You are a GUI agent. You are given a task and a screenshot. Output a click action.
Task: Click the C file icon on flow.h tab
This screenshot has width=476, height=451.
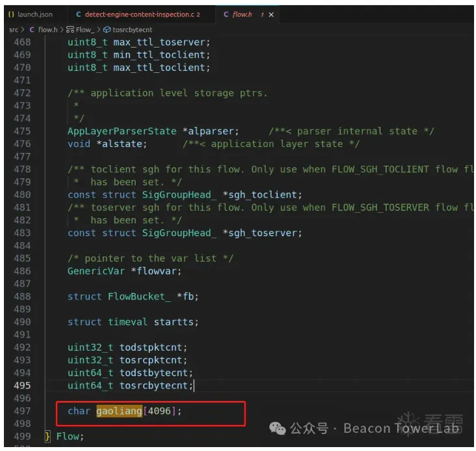click(226, 14)
